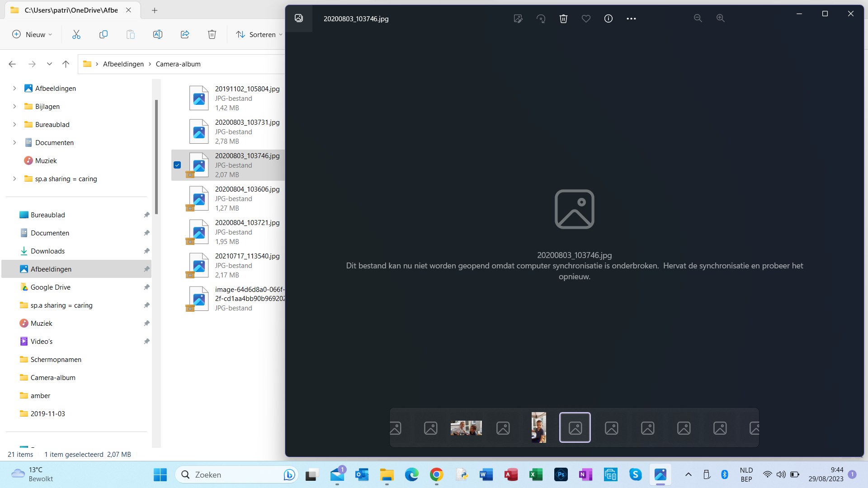
Task: Open file info panel in Photos
Action: (609, 19)
